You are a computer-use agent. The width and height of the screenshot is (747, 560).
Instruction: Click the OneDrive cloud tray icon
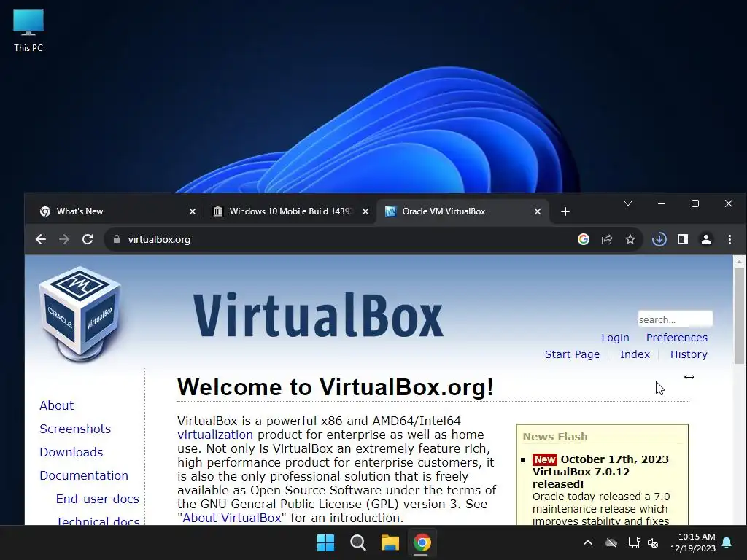coord(611,542)
